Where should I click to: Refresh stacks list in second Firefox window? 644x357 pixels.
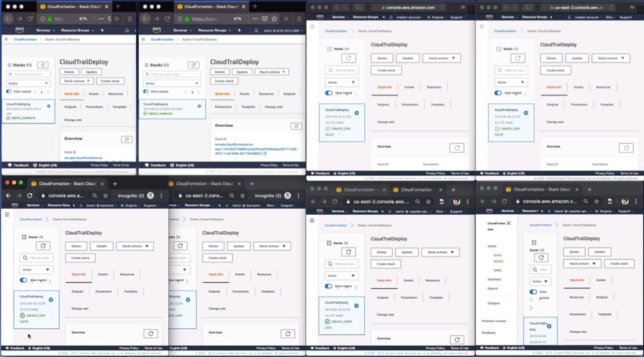(193, 65)
